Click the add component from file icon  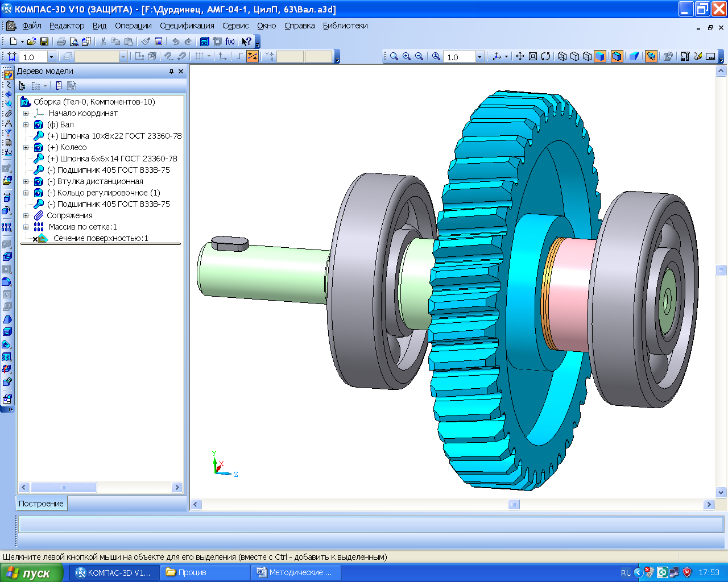point(7,181)
